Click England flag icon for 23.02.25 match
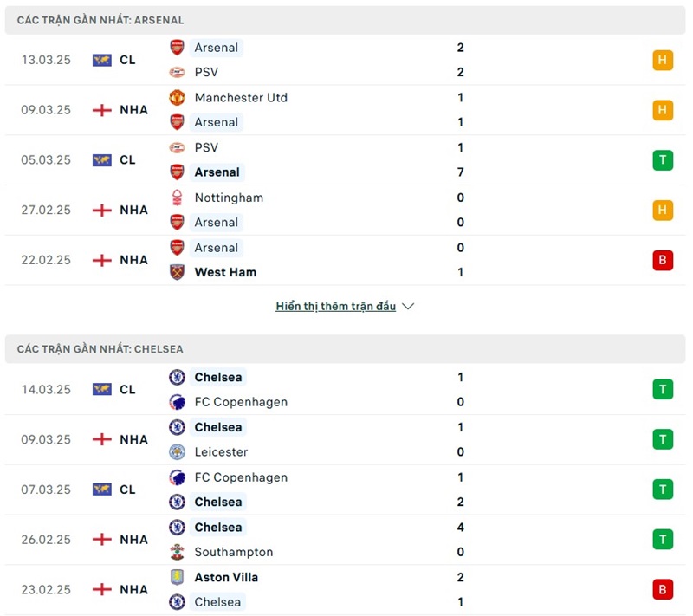The height and width of the screenshot is (616, 693). [x=102, y=589]
